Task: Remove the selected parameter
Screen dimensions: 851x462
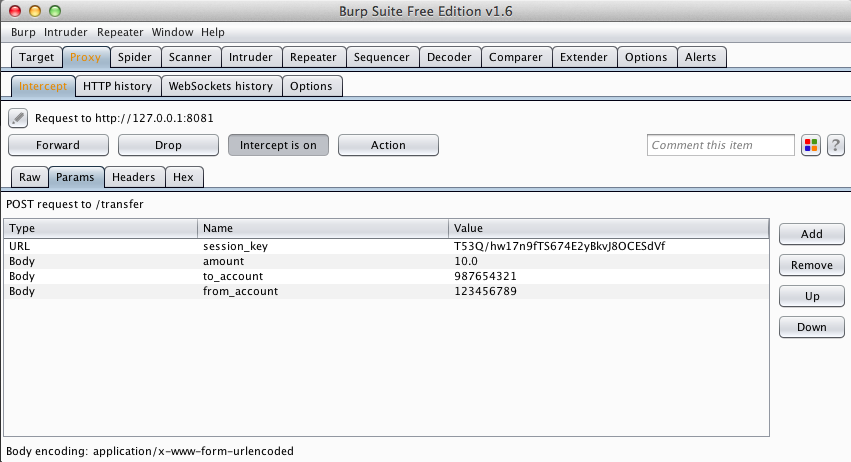Action: 811,265
